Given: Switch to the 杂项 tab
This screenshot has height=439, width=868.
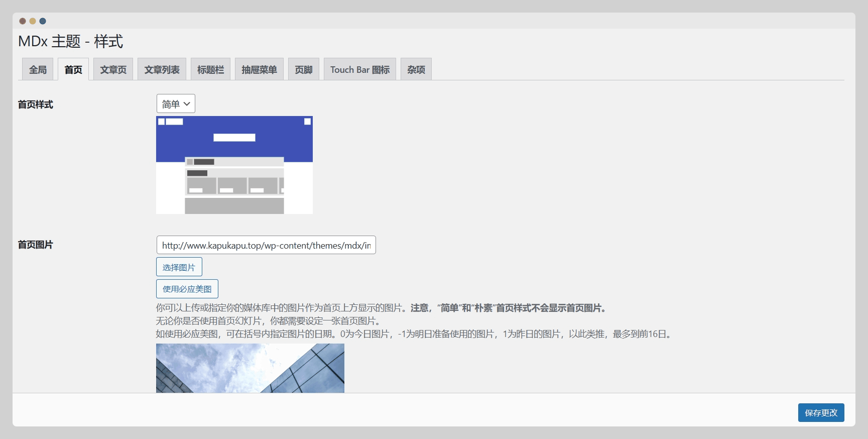Looking at the screenshot, I should (x=416, y=69).
